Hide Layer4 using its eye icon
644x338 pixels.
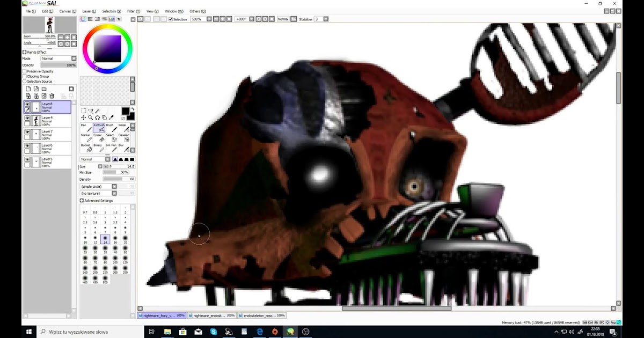pyautogui.click(x=27, y=117)
